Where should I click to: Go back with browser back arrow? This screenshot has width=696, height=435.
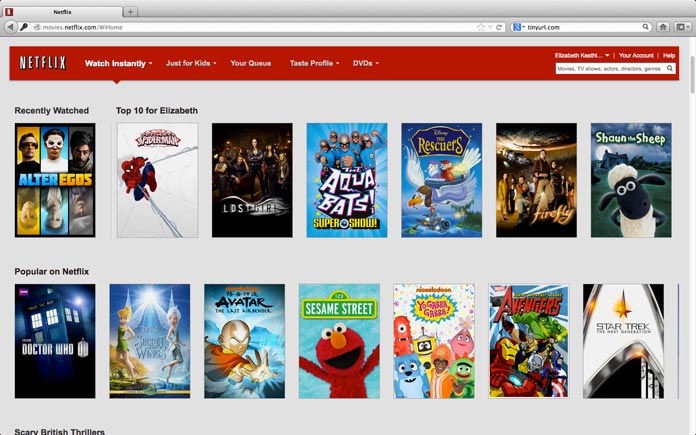[x=11, y=27]
